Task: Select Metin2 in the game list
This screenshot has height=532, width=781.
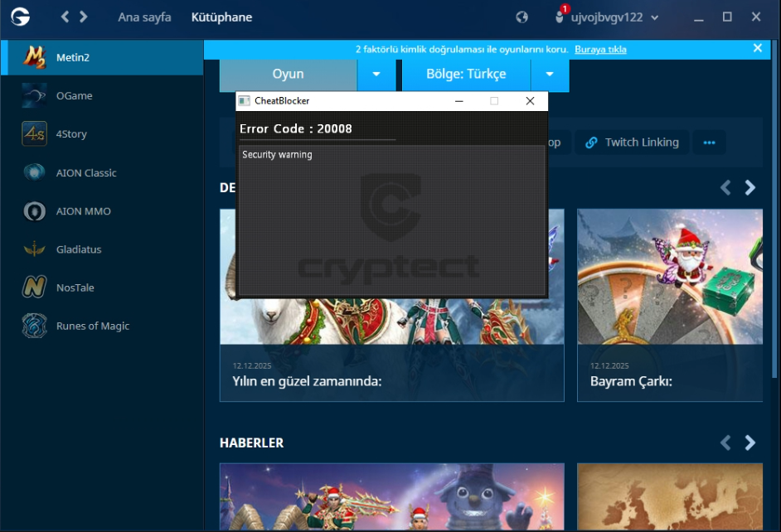Action: [x=102, y=57]
